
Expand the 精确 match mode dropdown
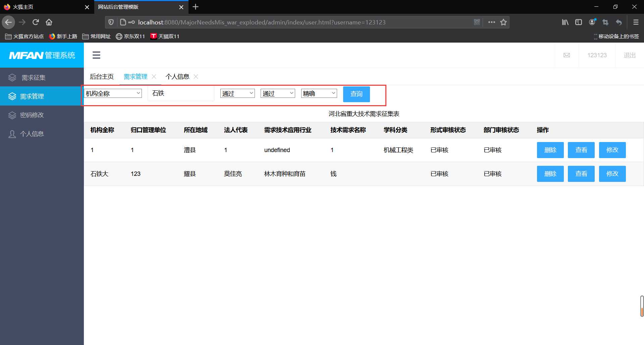coord(319,93)
